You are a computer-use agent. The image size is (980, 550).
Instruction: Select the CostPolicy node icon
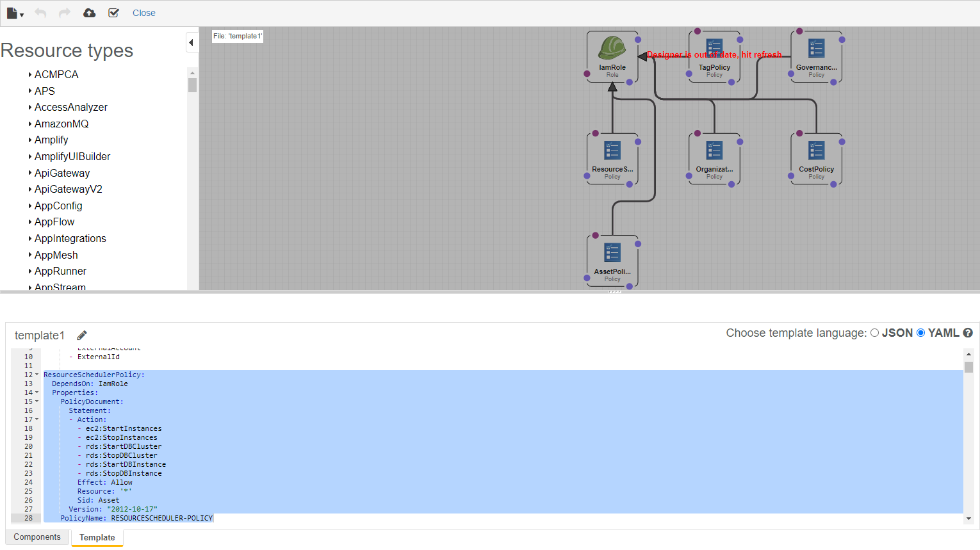pos(816,150)
